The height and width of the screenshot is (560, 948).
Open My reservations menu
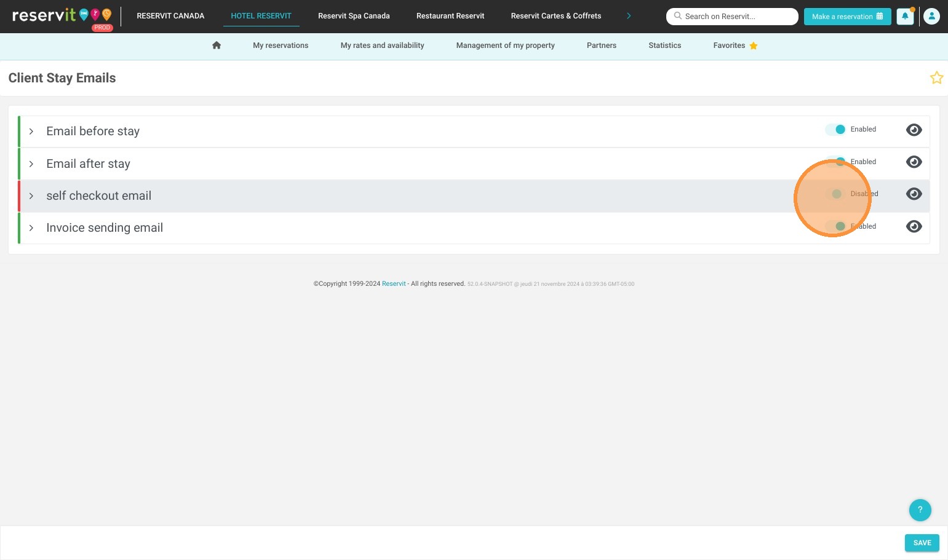click(x=281, y=45)
